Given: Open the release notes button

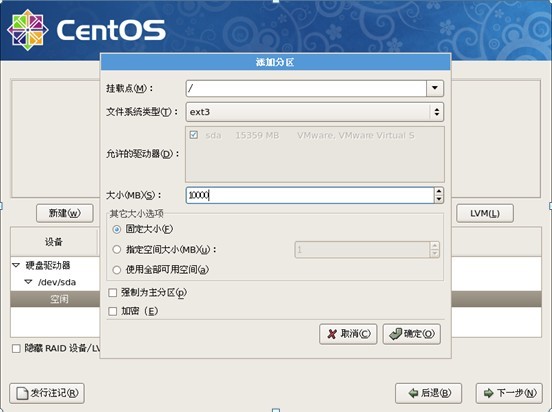Looking at the screenshot, I should (x=47, y=393).
